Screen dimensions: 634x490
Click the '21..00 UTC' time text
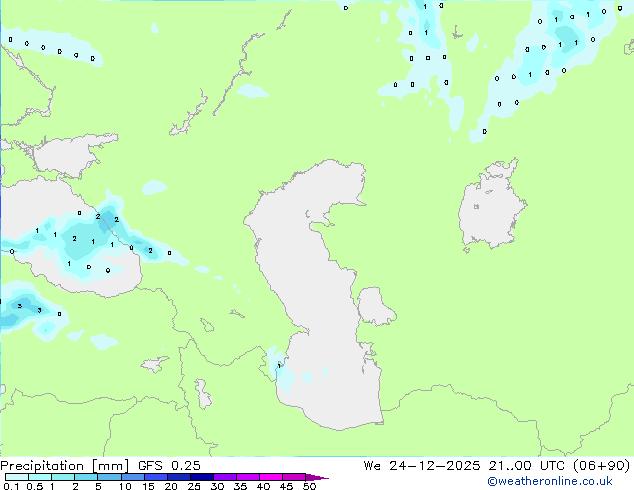click(526, 466)
